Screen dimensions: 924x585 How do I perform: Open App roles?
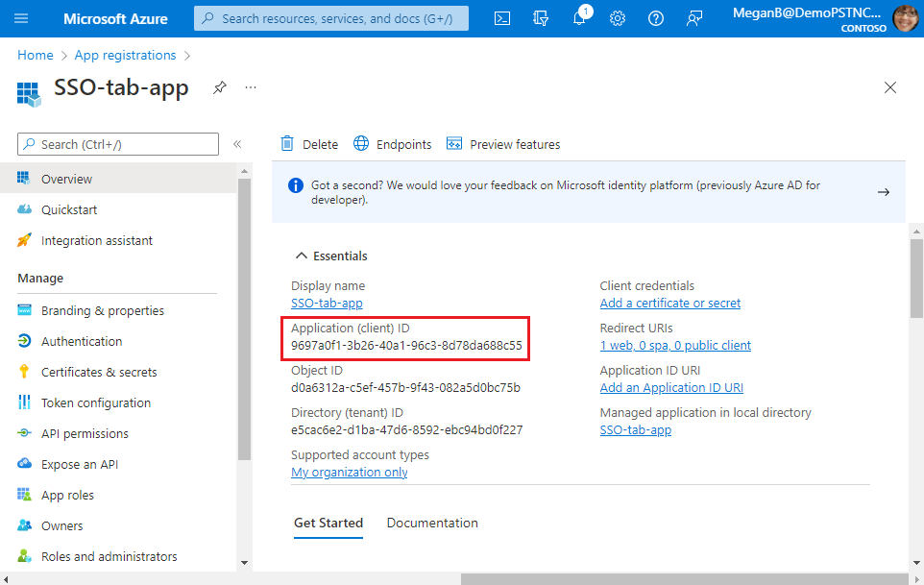click(118, 495)
